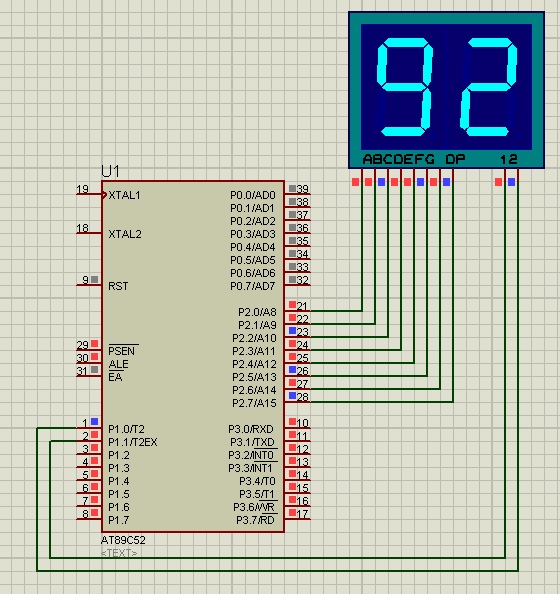Click the XTAL2 pin 18 terminal
Image resolution: width=560 pixels, height=594 pixels.
[89, 233]
